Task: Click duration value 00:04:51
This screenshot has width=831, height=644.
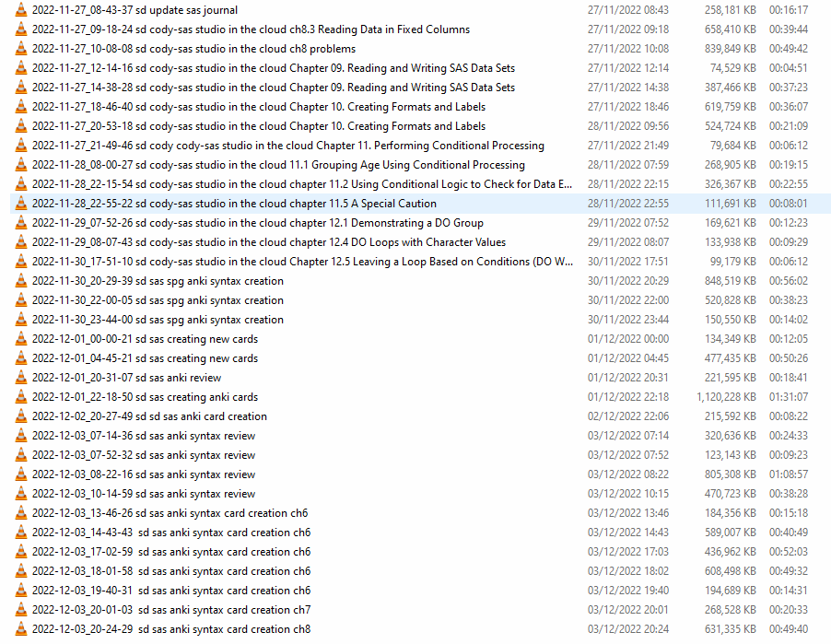Action: 789,68
